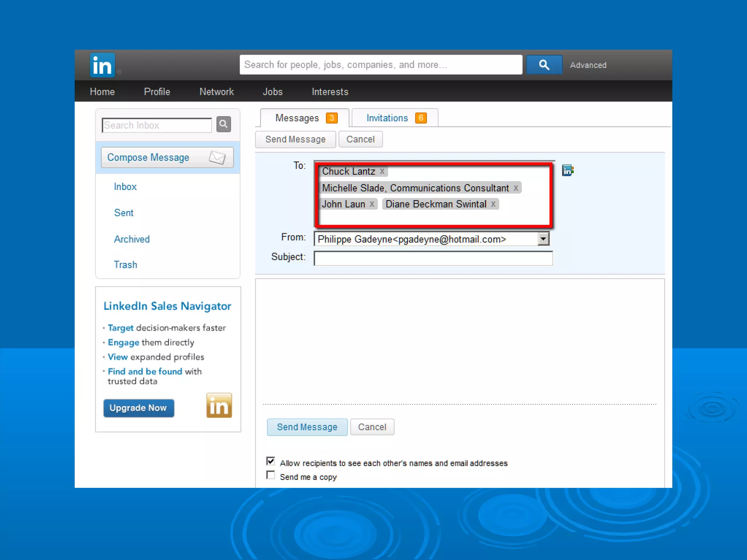Open the Network menu
This screenshot has width=747, height=560.
216,92
